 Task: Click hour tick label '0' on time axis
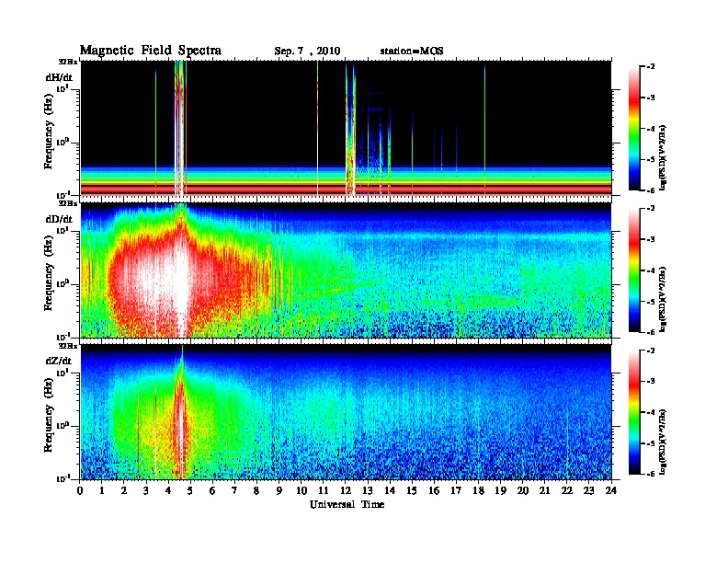[80, 491]
